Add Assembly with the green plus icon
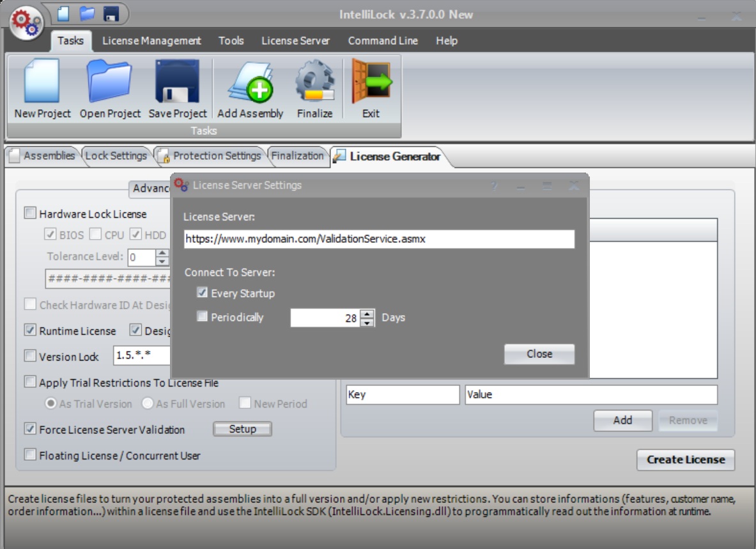This screenshot has width=756, height=549. coord(251,89)
